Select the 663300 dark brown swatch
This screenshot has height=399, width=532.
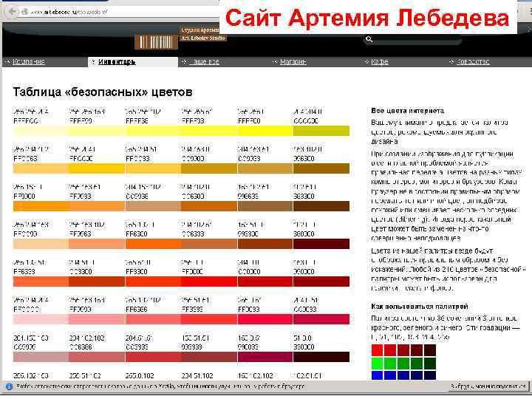(x=321, y=206)
